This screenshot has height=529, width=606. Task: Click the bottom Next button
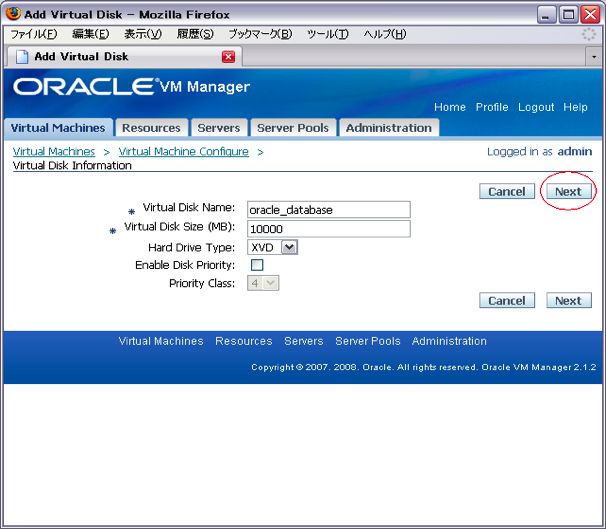point(569,300)
